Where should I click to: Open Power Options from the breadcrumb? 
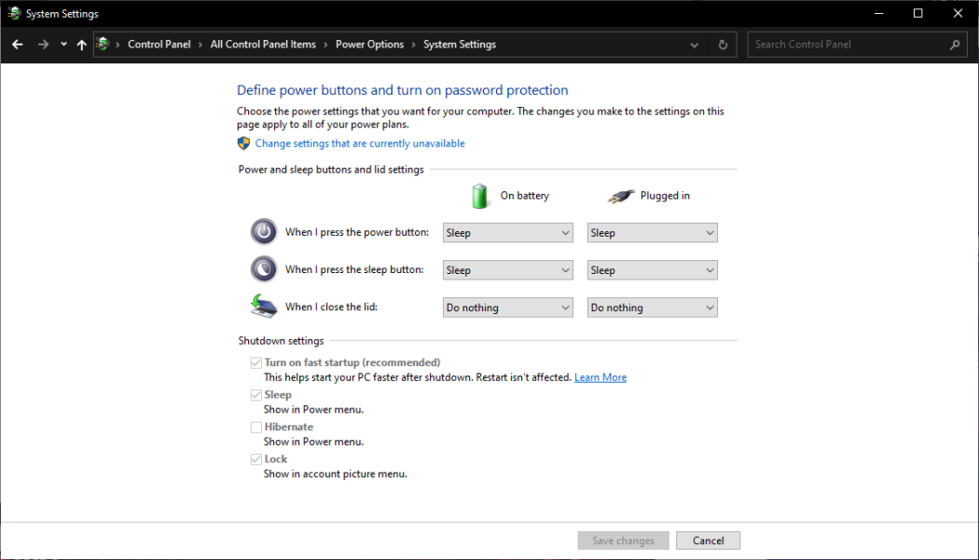point(370,44)
